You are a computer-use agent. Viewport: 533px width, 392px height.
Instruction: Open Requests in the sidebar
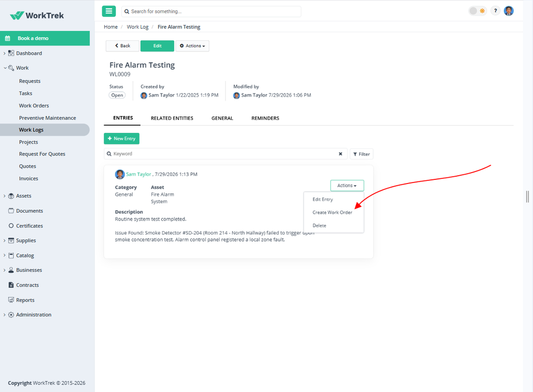(30, 81)
